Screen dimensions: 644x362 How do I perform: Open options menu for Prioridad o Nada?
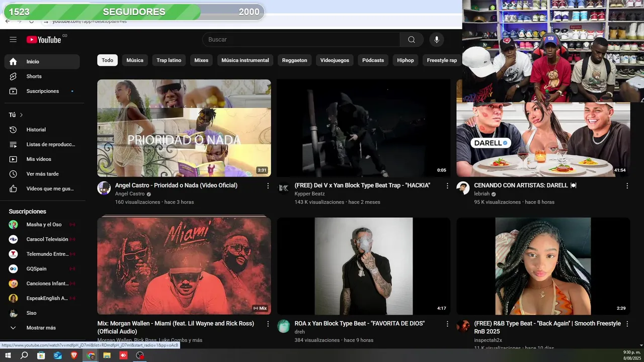[268, 186]
